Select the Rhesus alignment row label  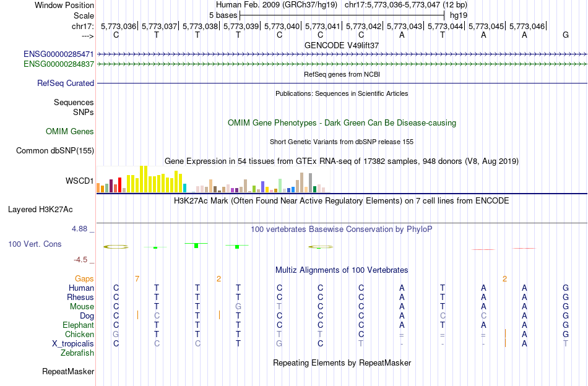[x=80, y=297]
